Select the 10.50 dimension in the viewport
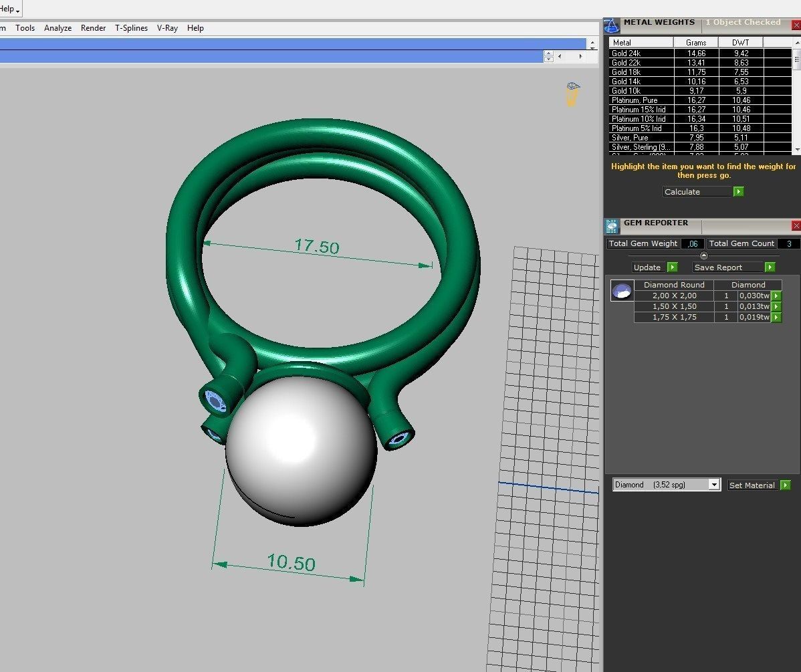Image resolution: width=801 pixels, height=672 pixels. [291, 562]
